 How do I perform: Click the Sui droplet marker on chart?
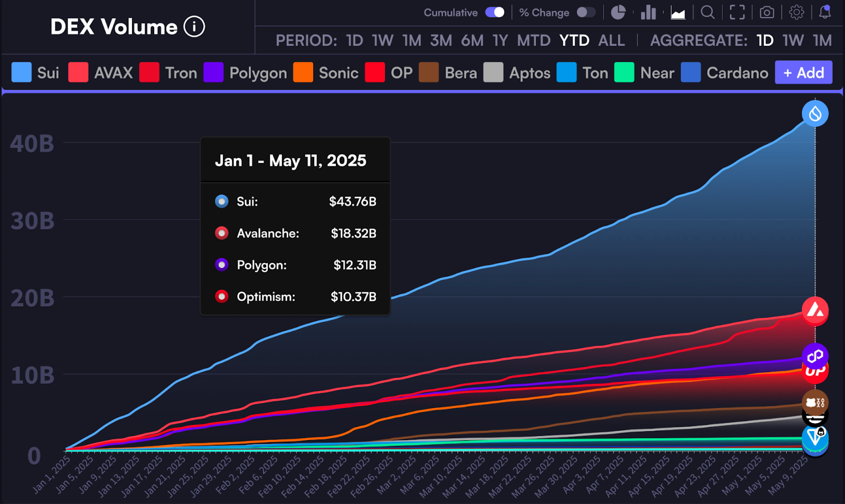815,113
